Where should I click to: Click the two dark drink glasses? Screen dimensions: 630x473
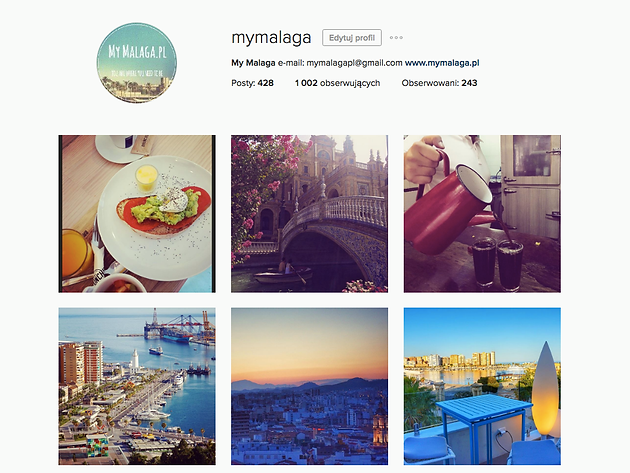497,263
